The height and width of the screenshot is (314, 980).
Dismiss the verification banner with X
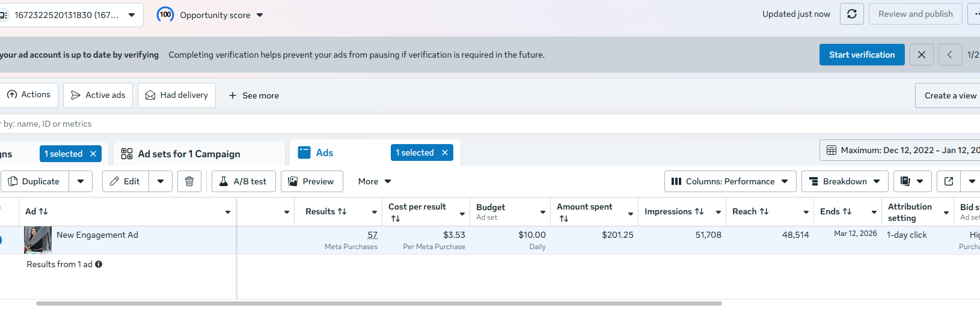[922, 55]
